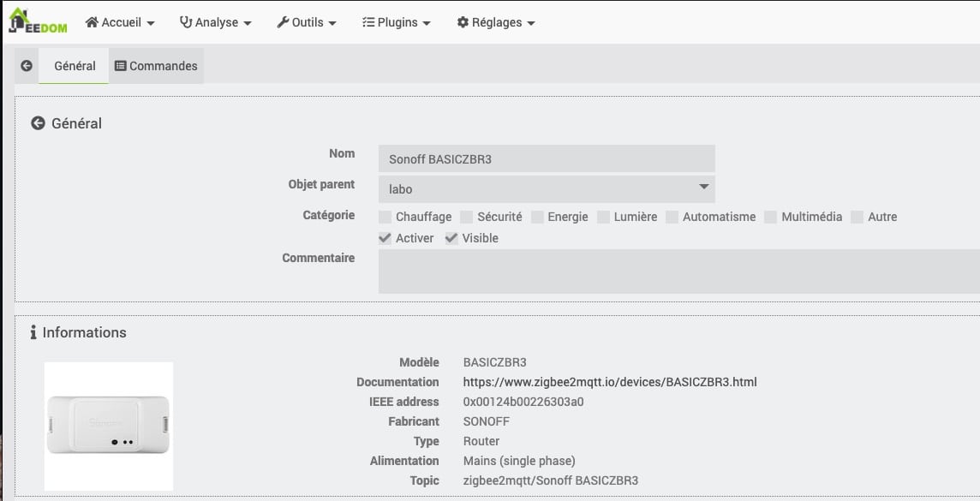Screen dimensions: 980x501
Task: Click the info icon beside Informations
Action: click(x=33, y=332)
